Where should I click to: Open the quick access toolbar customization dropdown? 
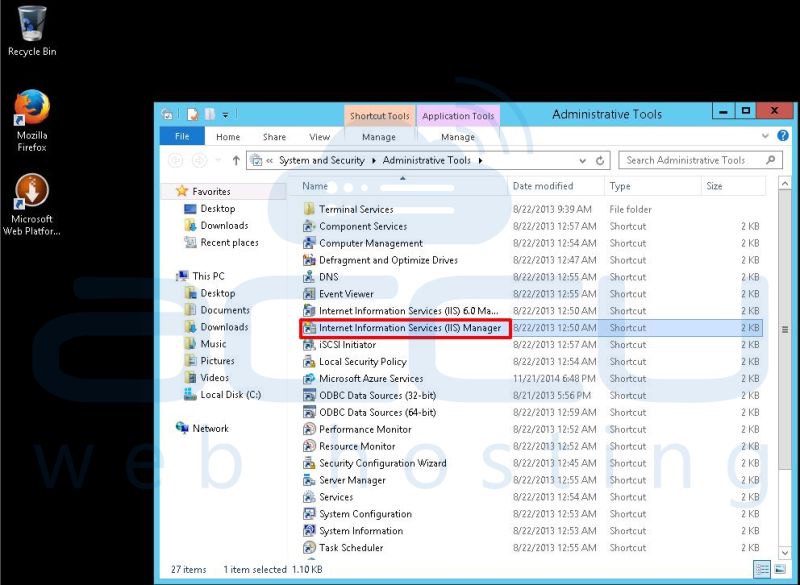pyautogui.click(x=225, y=113)
